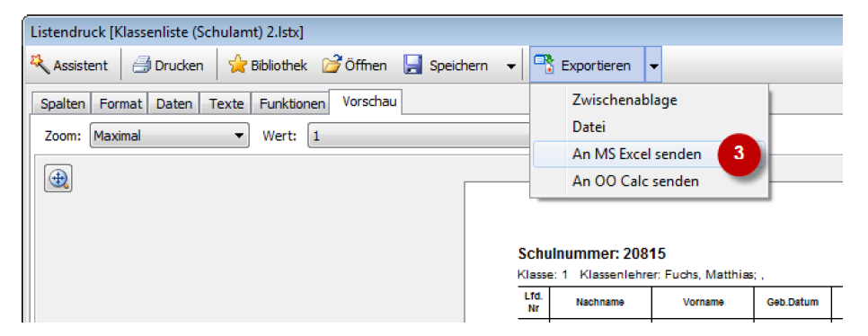The width and height of the screenshot is (868, 336).
Task: Switch to the Texte tab
Action: pyautogui.click(x=226, y=103)
